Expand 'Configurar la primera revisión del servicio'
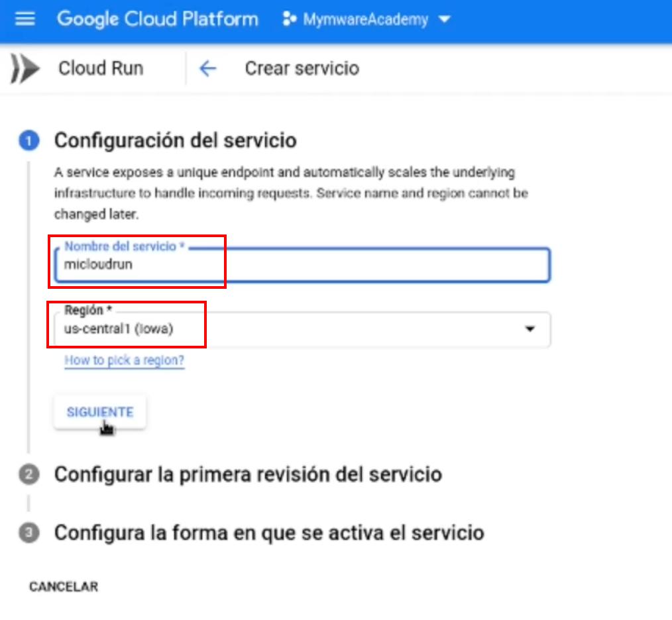Screen dimensions: 672x620 248,475
